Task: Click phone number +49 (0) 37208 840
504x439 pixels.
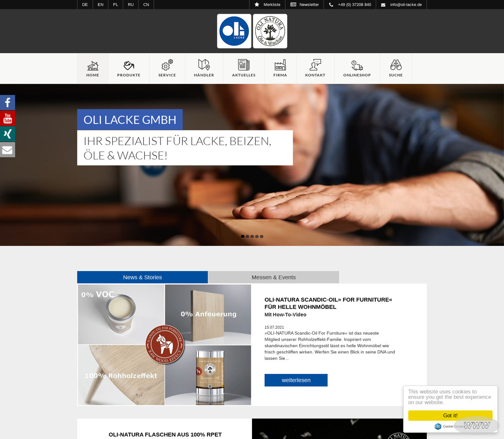Action: tap(350, 5)
